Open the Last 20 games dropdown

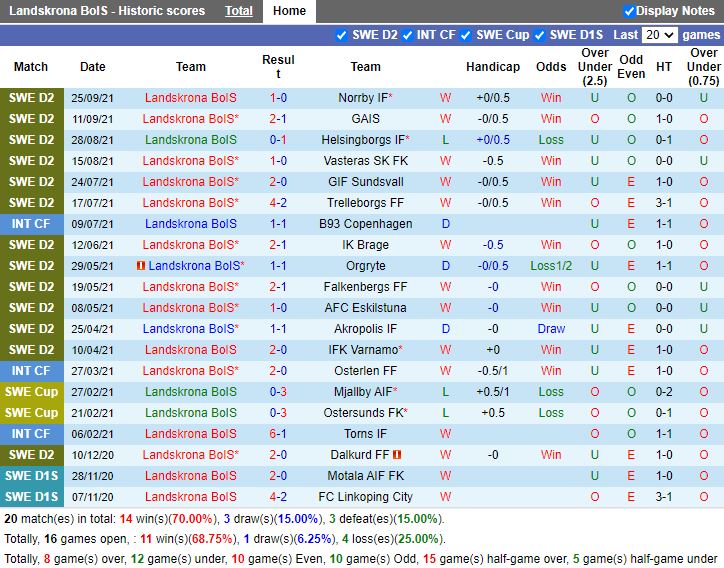pos(660,35)
